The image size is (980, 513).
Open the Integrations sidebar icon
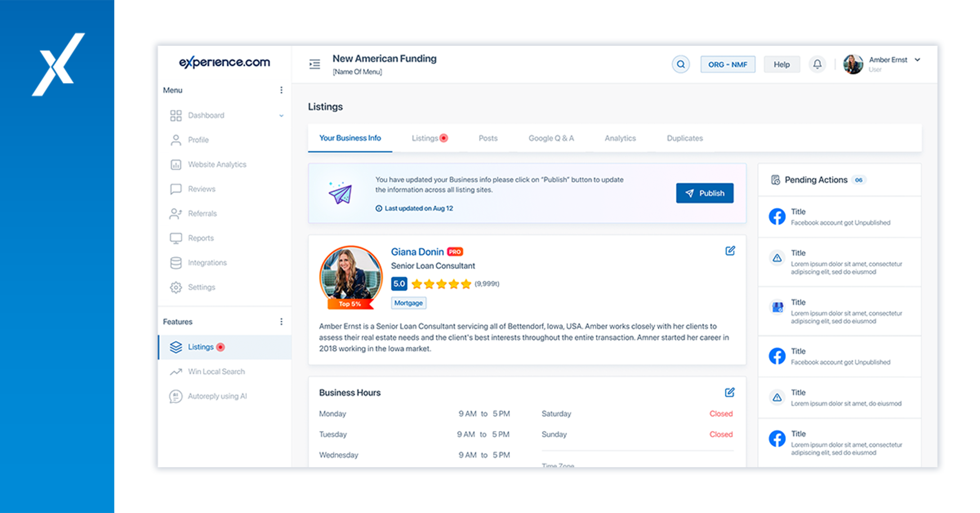point(176,263)
